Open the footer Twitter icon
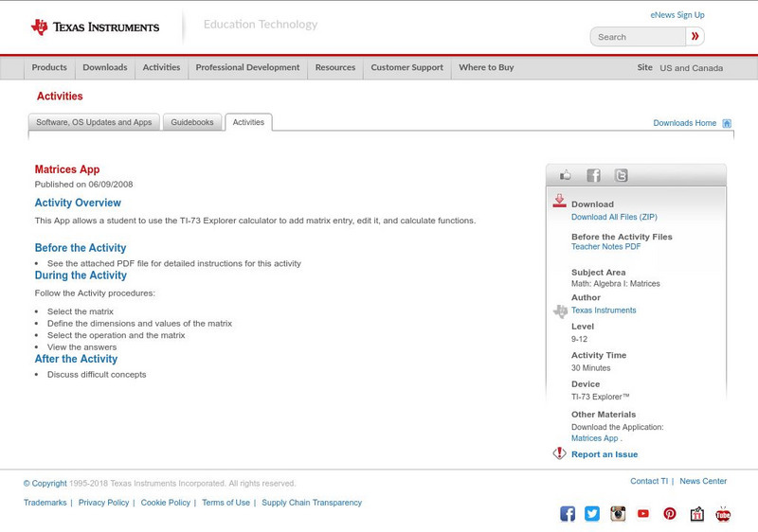Screen dimensions: 758x532 tap(591, 514)
